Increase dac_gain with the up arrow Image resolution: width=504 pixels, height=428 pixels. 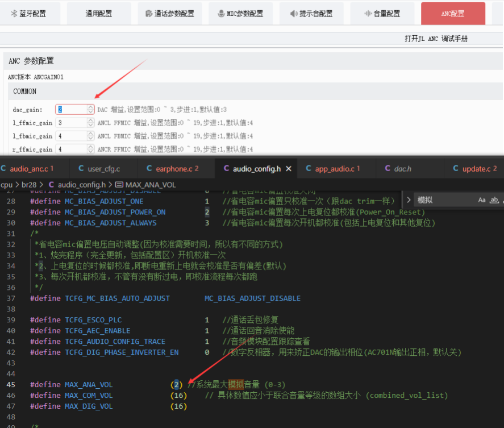click(x=91, y=107)
